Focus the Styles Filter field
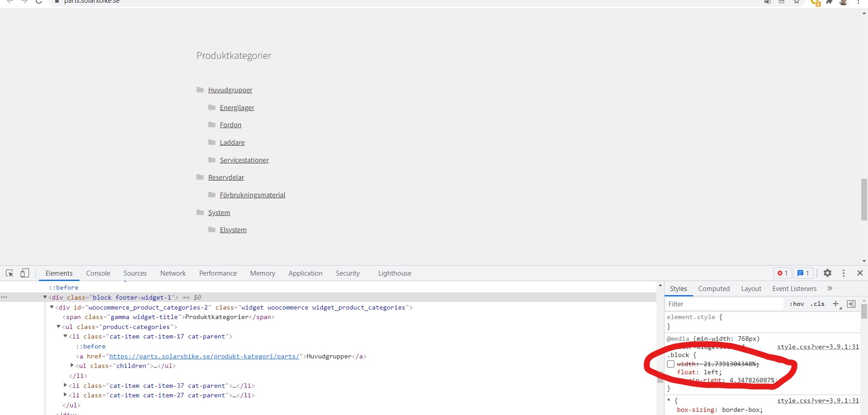The image size is (868, 415). tap(725, 304)
